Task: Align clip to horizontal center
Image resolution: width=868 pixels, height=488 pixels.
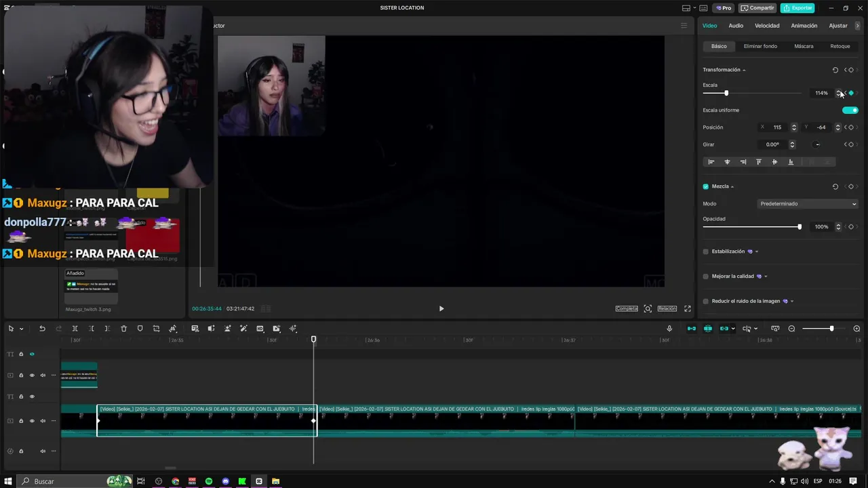Action: [727, 162]
